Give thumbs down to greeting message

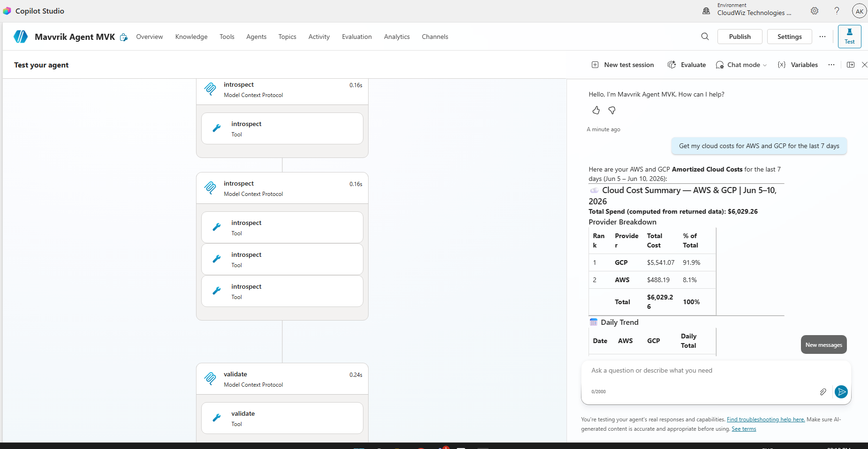click(612, 110)
